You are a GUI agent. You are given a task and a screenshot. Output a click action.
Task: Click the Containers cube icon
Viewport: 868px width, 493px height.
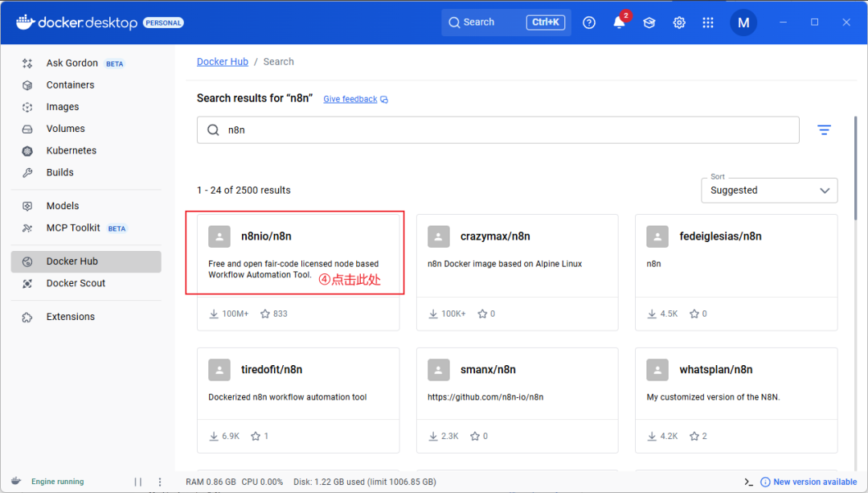pyautogui.click(x=27, y=85)
